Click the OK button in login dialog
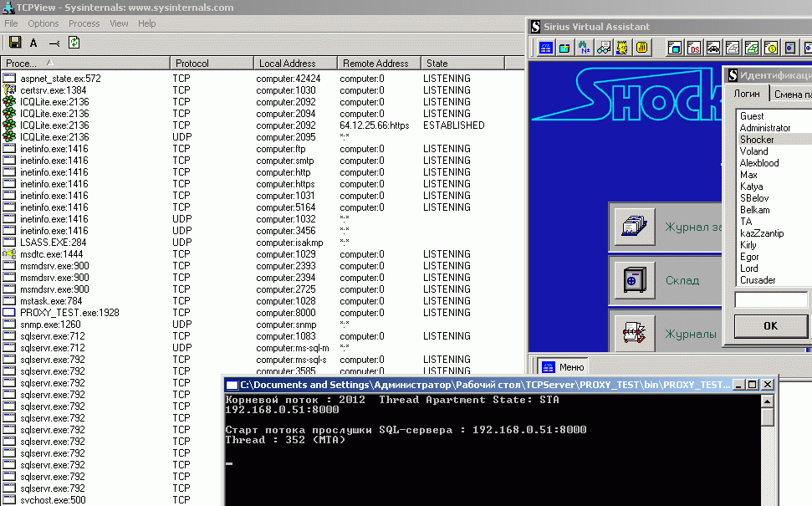 click(x=770, y=326)
